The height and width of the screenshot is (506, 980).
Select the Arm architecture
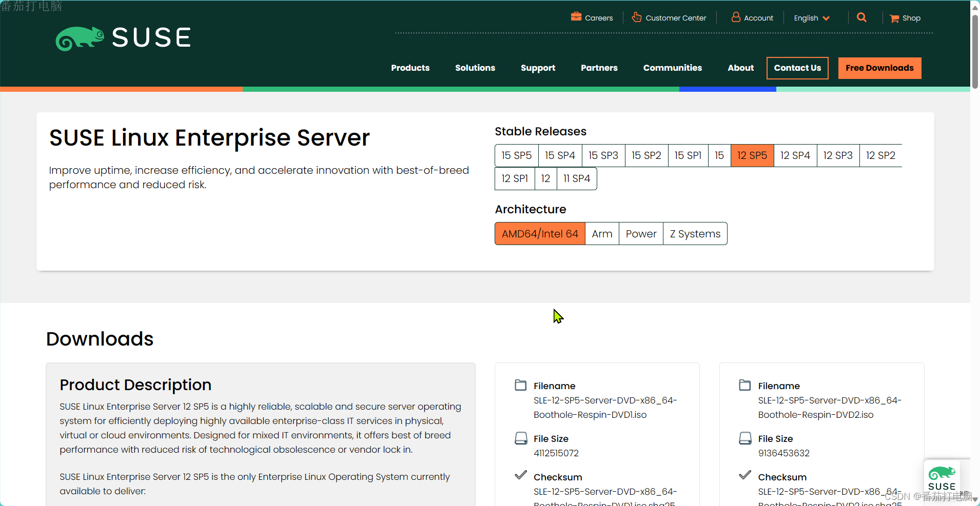point(601,233)
